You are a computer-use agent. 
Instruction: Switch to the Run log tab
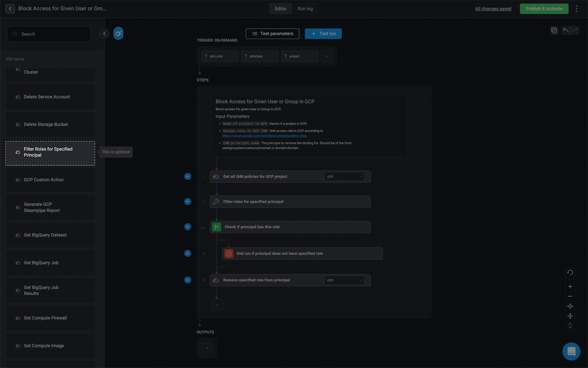pyautogui.click(x=305, y=9)
